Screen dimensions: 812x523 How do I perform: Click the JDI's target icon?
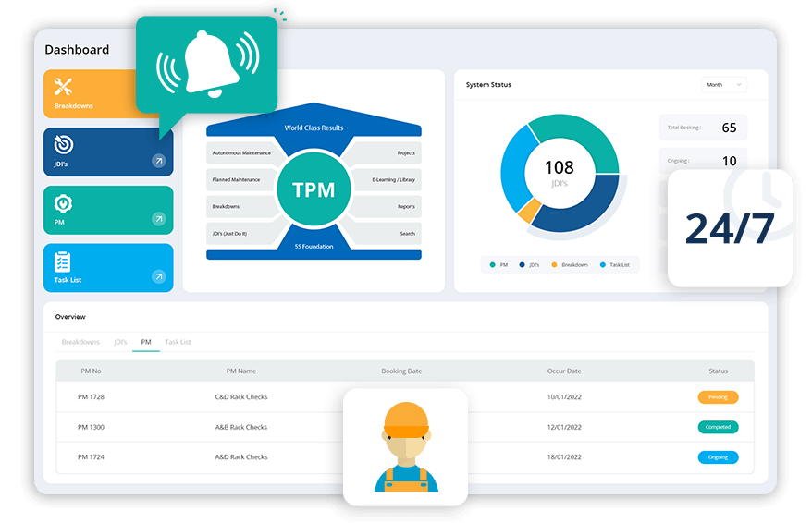point(64,144)
